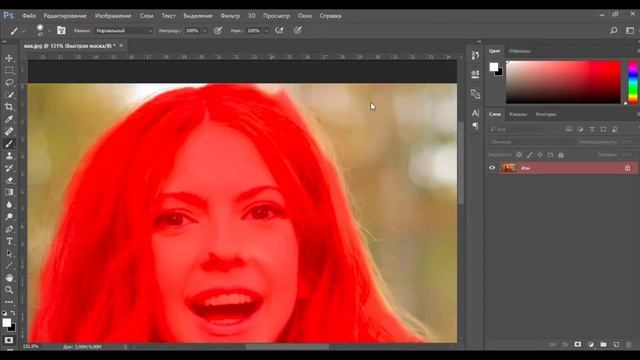
Task: Toggle airbrush build-up option in options bar
Action: pyautogui.click(x=279, y=30)
